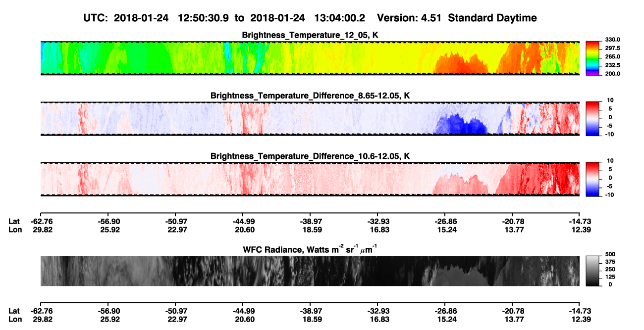Click the rainbow 200–330 K color bar
This screenshot has height=330, width=644.
click(593, 58)
